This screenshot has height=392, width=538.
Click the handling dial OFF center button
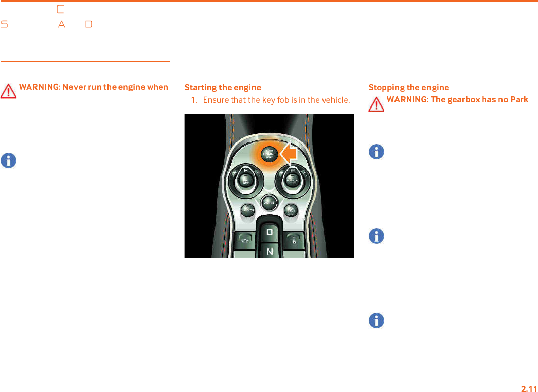[x=246, y=181]
